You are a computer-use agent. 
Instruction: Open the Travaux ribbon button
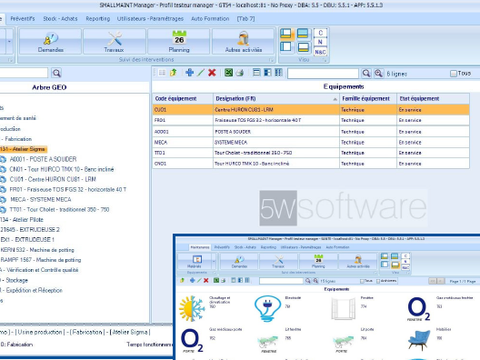coord(114,41)
